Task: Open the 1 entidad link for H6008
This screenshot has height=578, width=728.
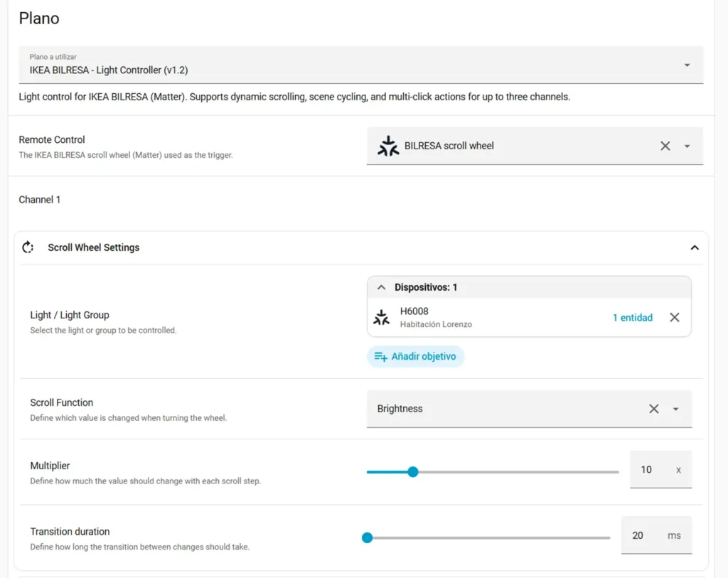Action: (632, 318)
